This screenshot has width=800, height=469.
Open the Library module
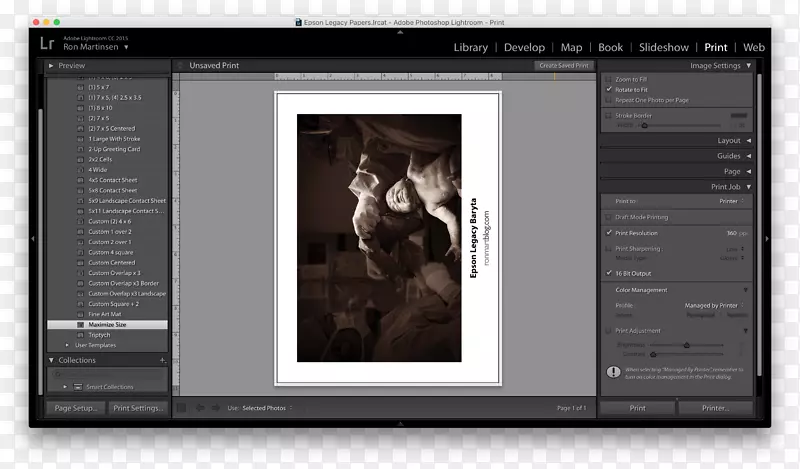pos(470,47)
